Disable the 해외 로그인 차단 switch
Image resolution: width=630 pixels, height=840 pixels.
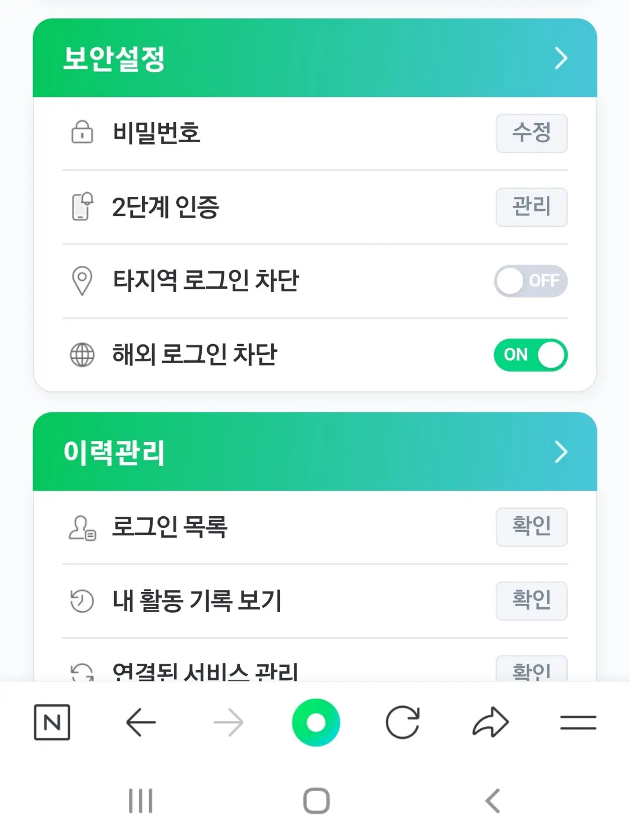click(531, 354)
